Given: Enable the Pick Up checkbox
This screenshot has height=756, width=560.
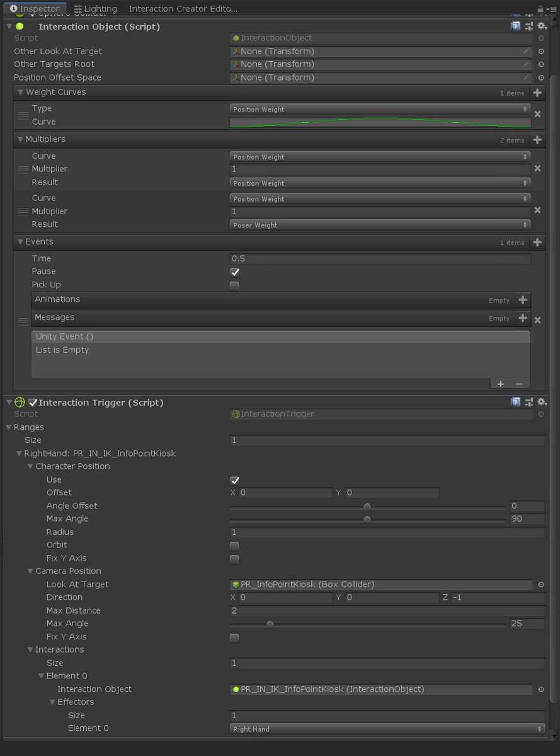Looking at the screenshot, I should pyautogui.click(x=234, y=285).
